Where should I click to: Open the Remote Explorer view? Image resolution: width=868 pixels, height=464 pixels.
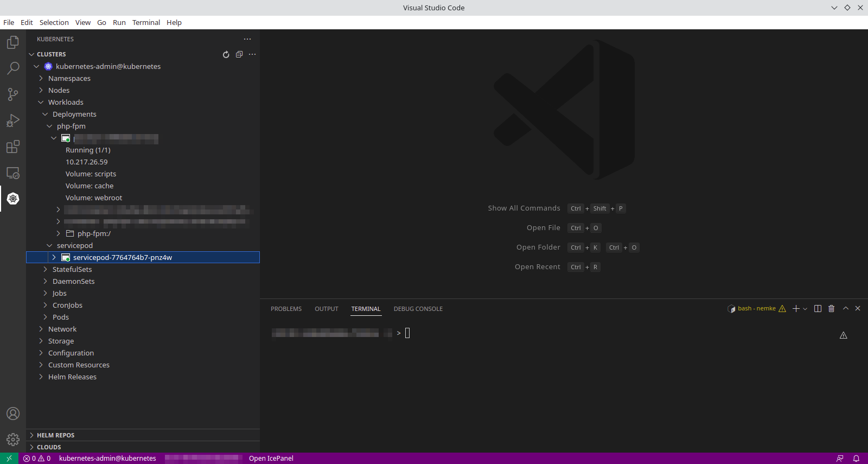click(x=13, y=173)
